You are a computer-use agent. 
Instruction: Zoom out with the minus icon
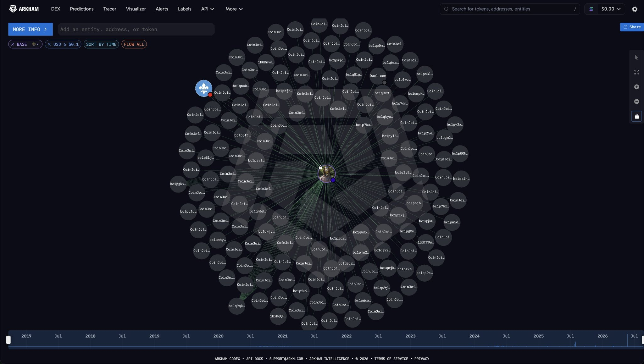636,102
